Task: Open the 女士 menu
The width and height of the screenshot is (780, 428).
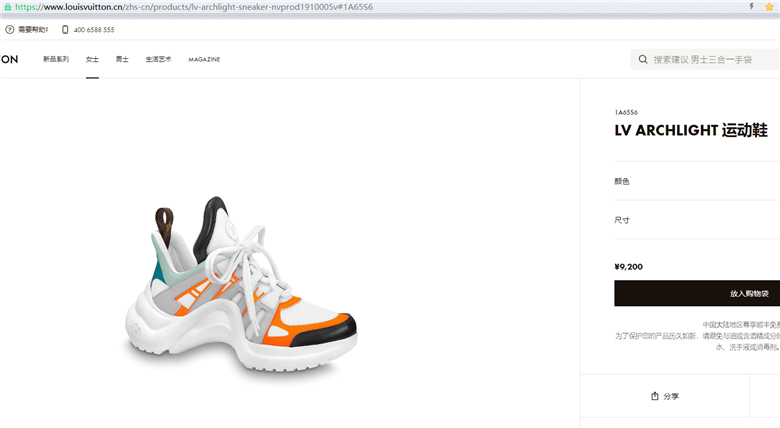Action: coord(92,59)
